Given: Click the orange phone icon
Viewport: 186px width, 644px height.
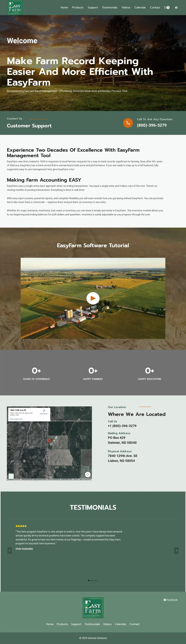Looking at the screenshot, I should coord(128,123).
